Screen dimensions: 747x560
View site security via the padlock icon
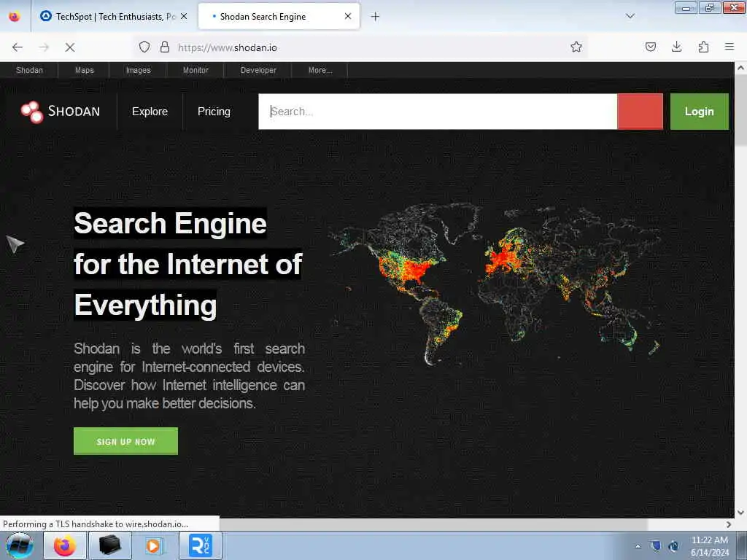[165, 47]
